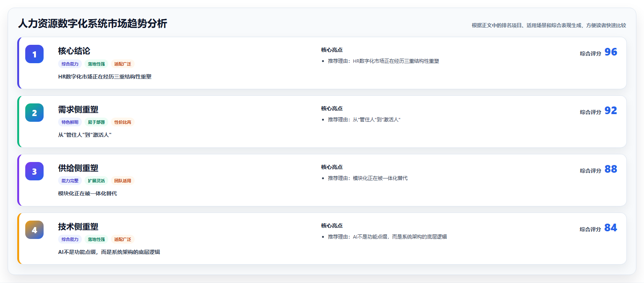Screen dimensions: 644x283
Task: Click the 性价比高 tag
Action: point(123,122)
